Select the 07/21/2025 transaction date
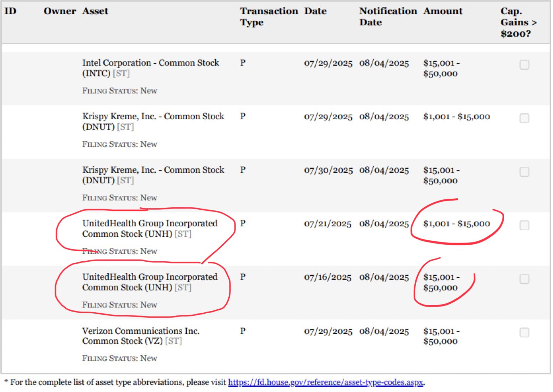The width and height of the screenshot is (553, 392). [x=327, y=224]
